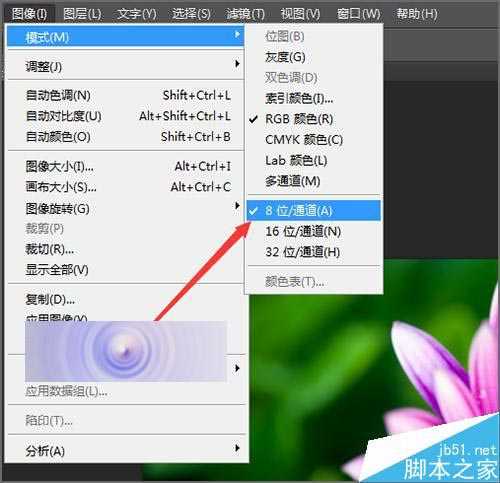Select 32 位/通道(H) bit depth
This screenshot has height=483, width=500.
pyautogui.click(x=314, y=252)
